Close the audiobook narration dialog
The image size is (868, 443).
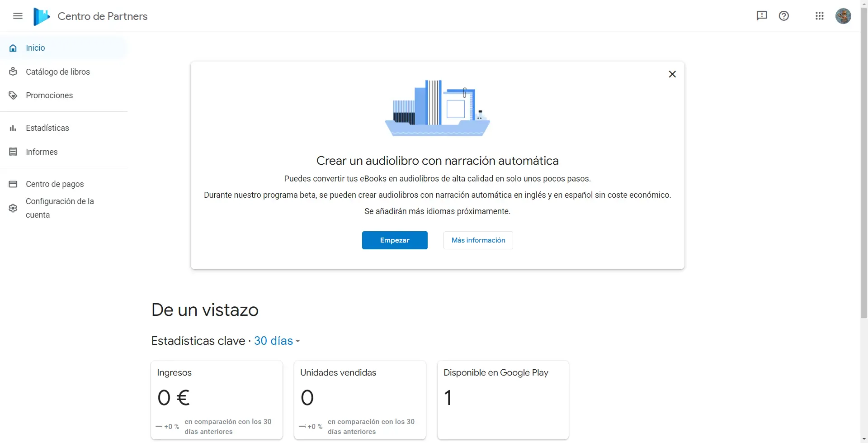[x=672, y=74]
